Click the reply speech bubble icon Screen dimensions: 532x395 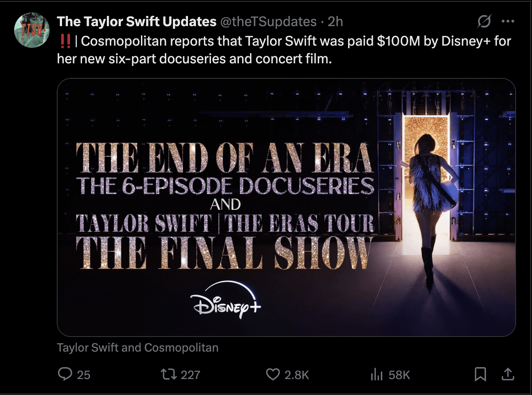65,375
